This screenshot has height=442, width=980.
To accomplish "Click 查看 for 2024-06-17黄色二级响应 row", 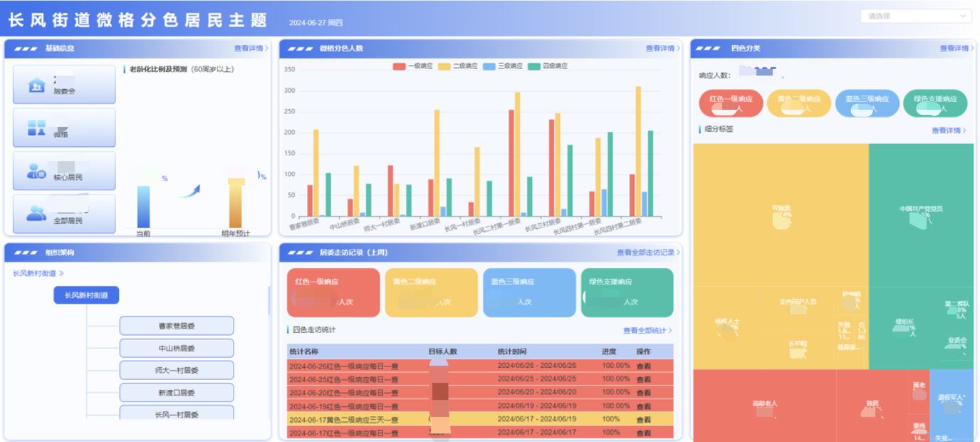I will click(643, 420).
